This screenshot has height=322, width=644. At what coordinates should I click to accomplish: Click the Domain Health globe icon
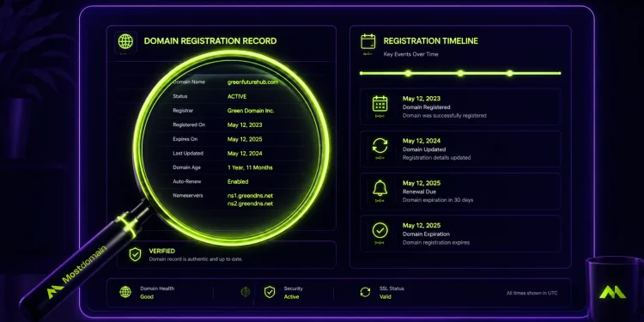[125, 292]
